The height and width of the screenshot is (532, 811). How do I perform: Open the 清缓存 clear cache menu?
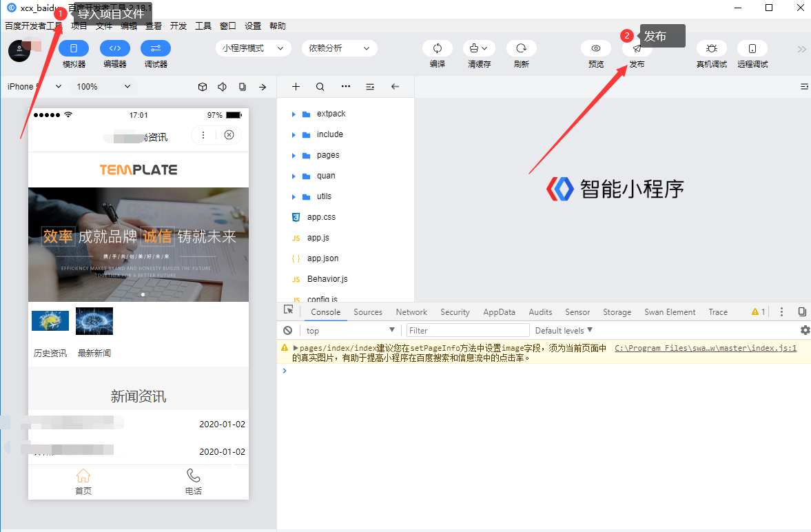point(478,48)
